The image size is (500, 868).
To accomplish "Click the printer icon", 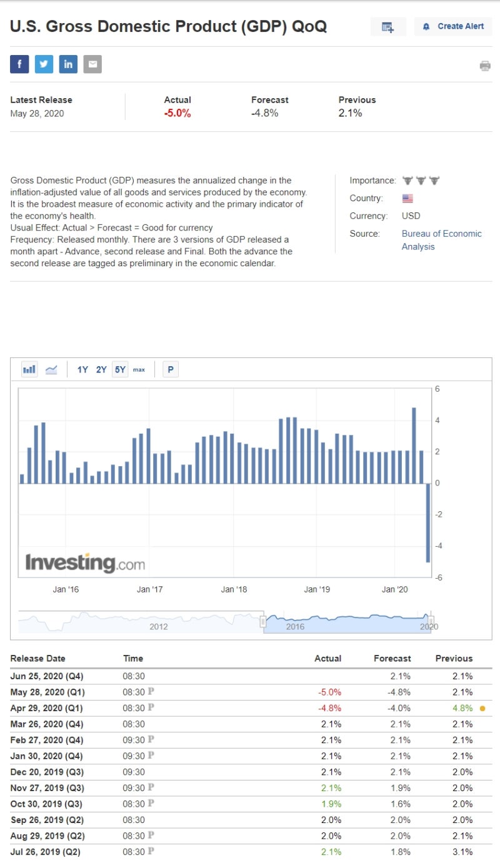I will (x=485, y=66).
